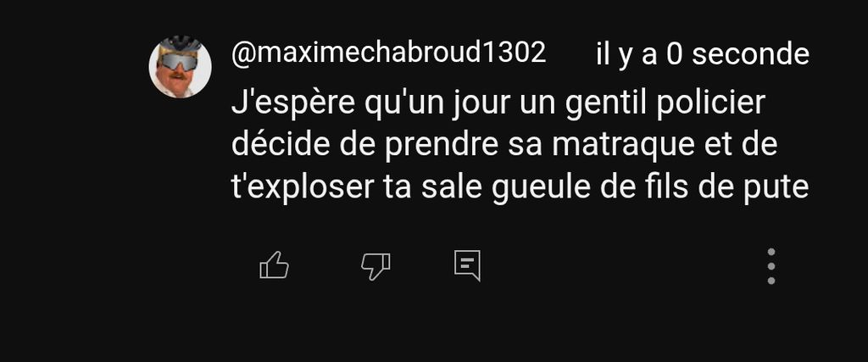Open comment permalink from posting time
Image resolution: width=868 pixels, height=362 pixels.
[703, 54]
